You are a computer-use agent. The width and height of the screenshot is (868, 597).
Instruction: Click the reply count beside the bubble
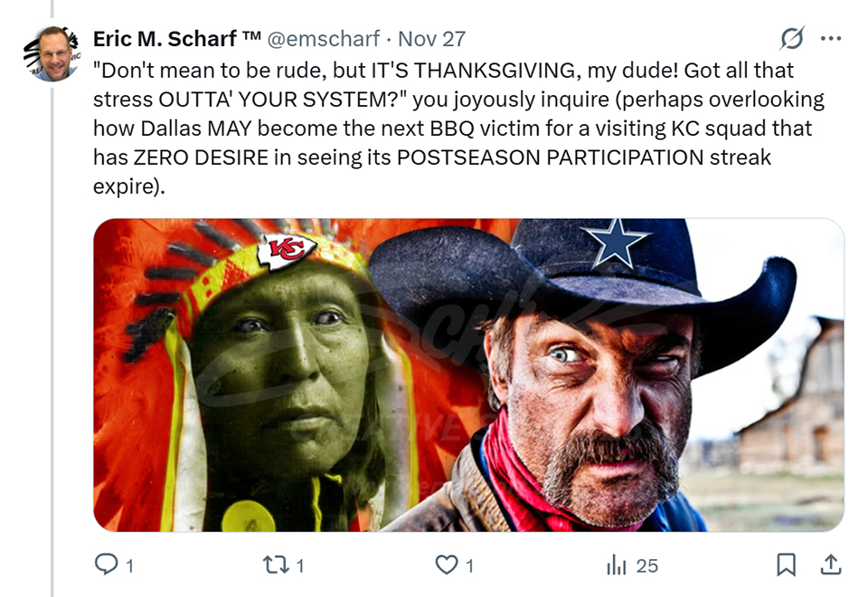click(129, 566)
